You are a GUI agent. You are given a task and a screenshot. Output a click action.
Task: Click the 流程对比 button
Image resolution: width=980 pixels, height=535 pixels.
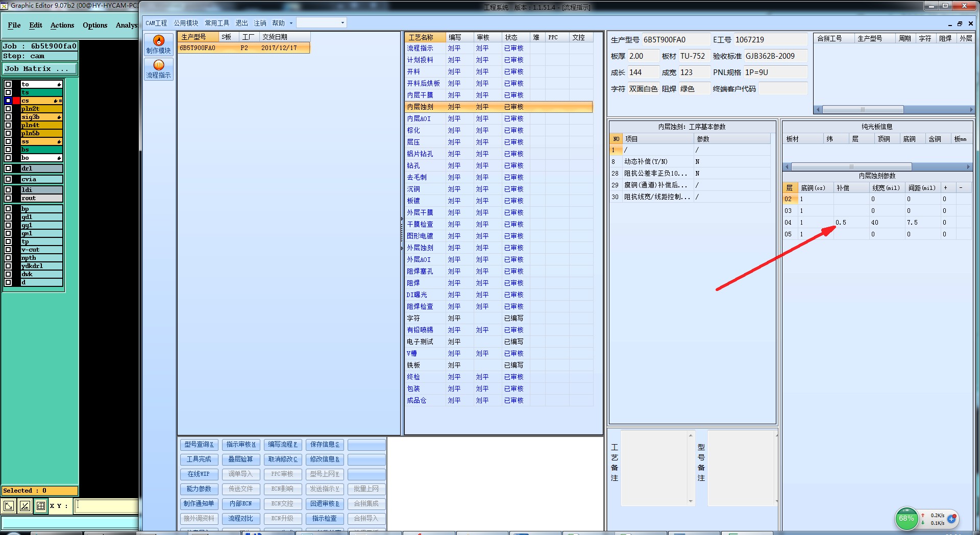pyautogui.click(x=241, y=519)
